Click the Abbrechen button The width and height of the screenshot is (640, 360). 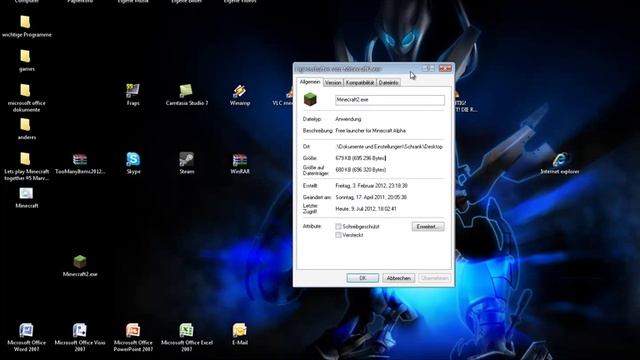click(x=398, y=278)
